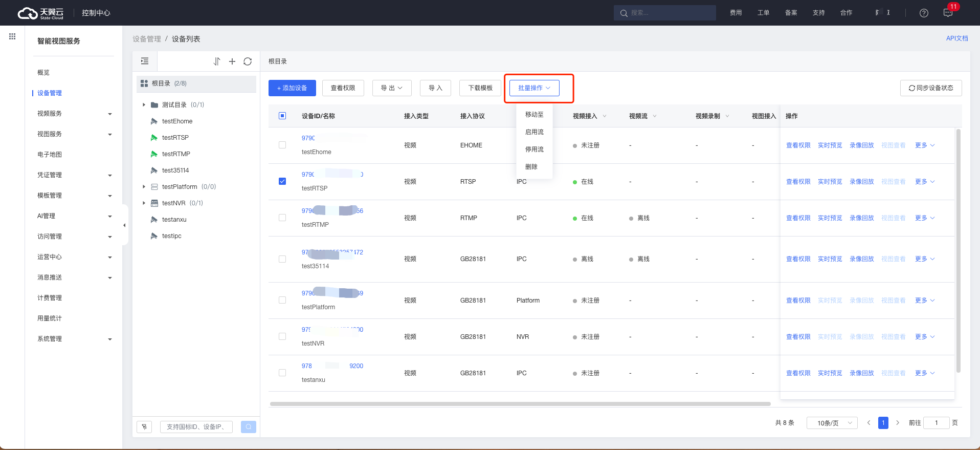Screen dimensions: 980x450
Task: Click the testPlatform platform icon
Action: 154,187
